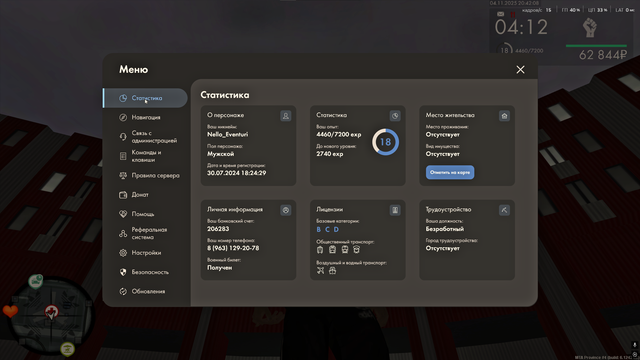Viewport: 640px width, 360px height.
Task: Click the icon in Личная информация card
Action: coord(286,210)
